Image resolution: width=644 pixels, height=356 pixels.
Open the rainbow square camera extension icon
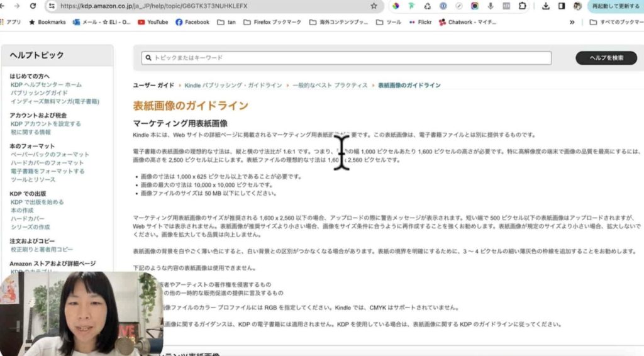(x=475, y=6)
